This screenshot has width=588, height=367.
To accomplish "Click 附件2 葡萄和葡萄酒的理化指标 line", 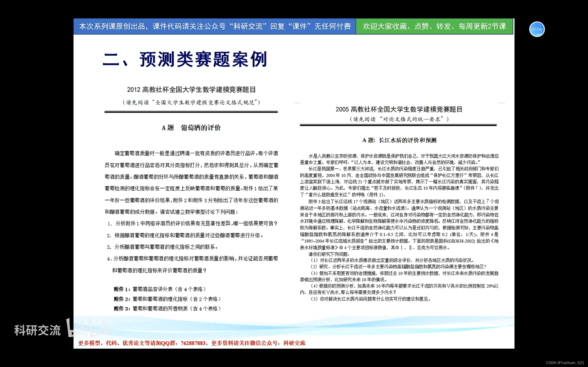I will [x=168, y=299].
